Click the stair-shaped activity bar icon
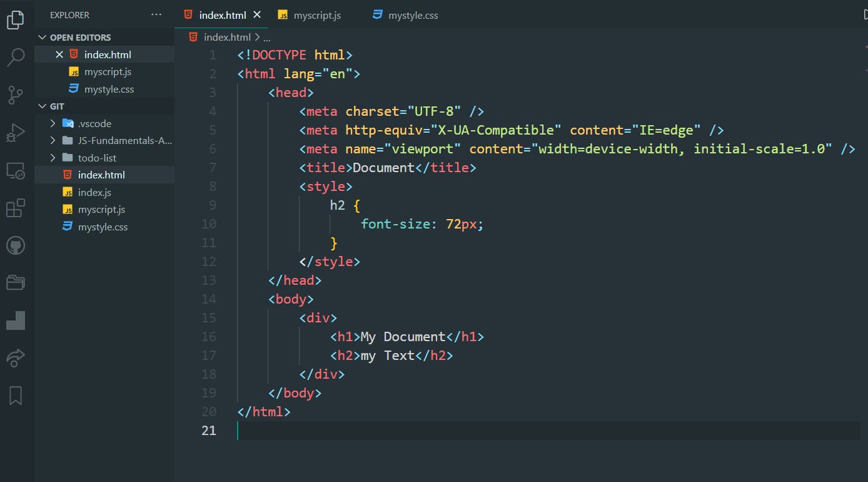868x482 pixels. (x=15, y=320)
